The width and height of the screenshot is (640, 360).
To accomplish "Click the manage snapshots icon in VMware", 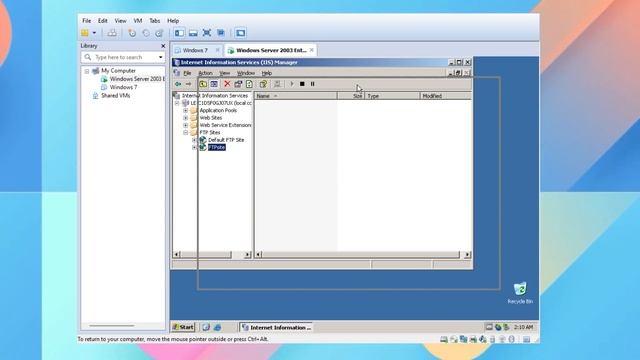I will click(159, 33).
